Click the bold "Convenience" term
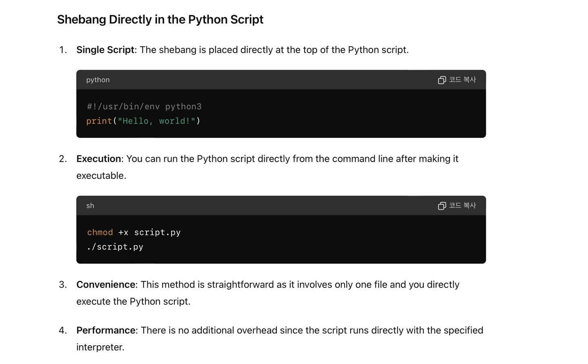This screenshot has width=588, height=364. click(106, 284)
